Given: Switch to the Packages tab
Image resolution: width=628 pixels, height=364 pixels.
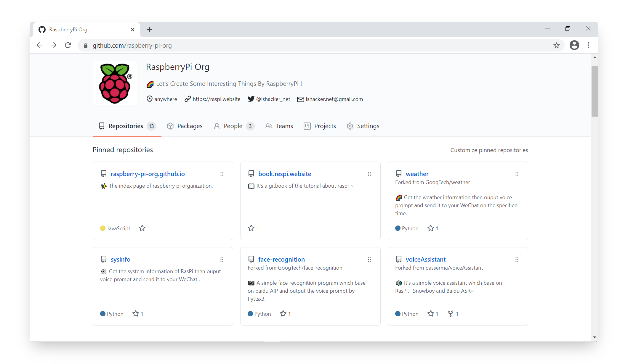Looking at the screenshot, I should coord(185,126).
